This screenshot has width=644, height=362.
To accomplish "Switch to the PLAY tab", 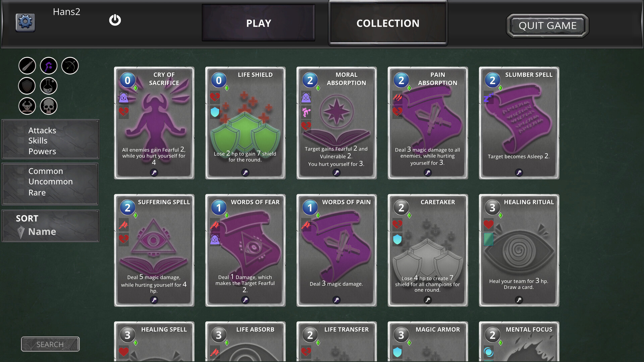I will [x=258, y=23].
